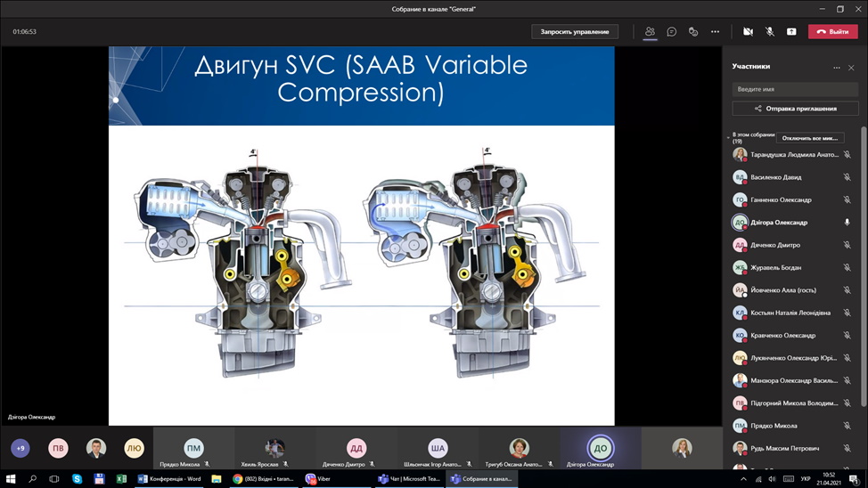The width and height of the screenshot is (868, 488).
Task: Open taskbar search icon
Action: (33, 478)
